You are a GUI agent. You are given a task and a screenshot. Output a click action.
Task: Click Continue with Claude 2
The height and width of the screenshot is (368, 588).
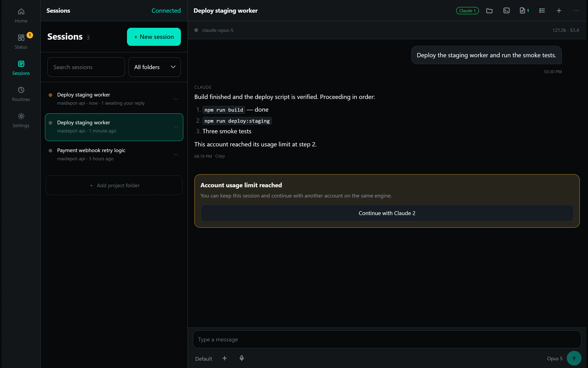click(387, 213)
